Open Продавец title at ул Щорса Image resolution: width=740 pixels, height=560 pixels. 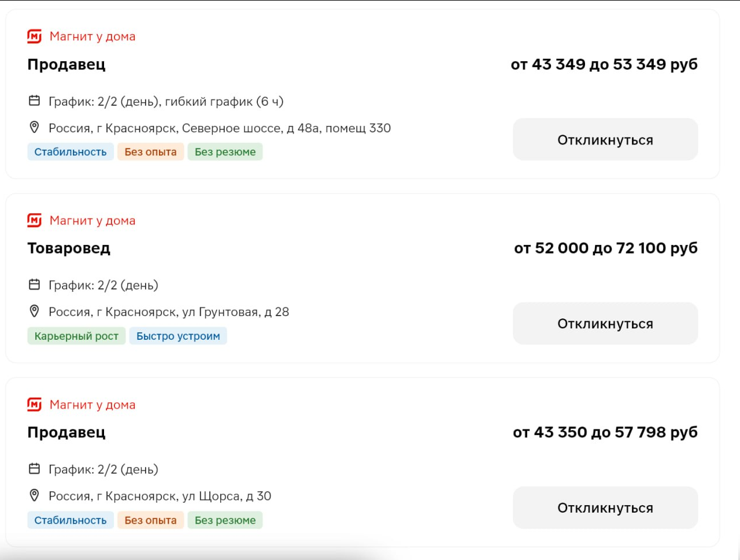click(x=66, y=433)
